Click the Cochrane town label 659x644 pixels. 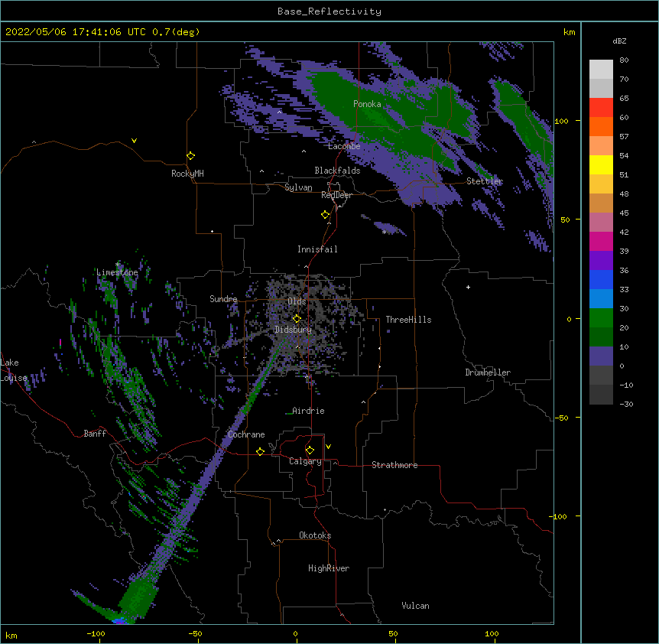tap(246, 434)
